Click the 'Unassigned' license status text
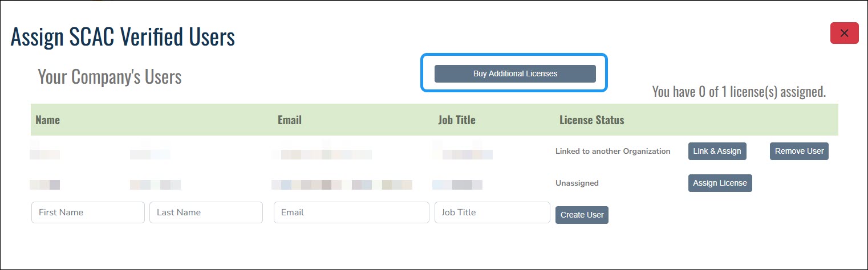 click(x=577, y=183)
